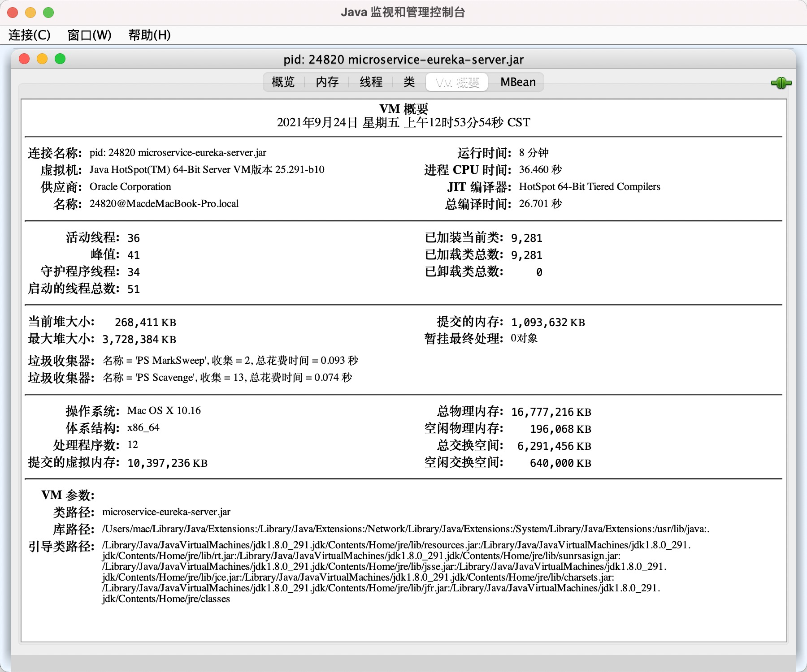Image resolution: width=807 pixels, height=672 pixels.
Task: Click the 连接名称 value pid: 24820 microservice-eureka-server.jar
Action: pos(178,152)
